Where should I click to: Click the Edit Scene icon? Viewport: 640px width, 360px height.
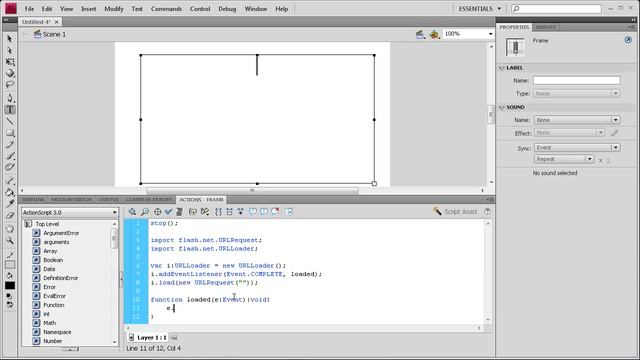pyautogui.click(x=420, y=35)
